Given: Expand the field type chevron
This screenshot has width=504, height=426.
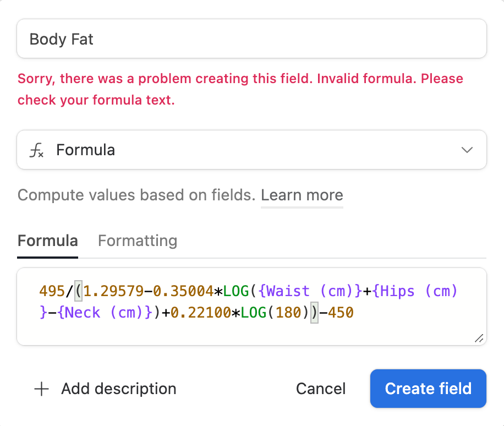Looking at the screenshot, I should (x=467, y=150).
